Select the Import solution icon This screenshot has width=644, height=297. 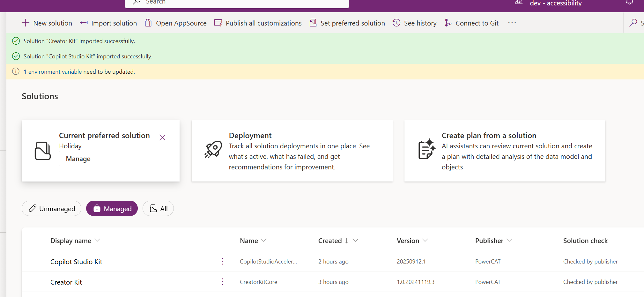pyautogui.click(x=84, y=23)
